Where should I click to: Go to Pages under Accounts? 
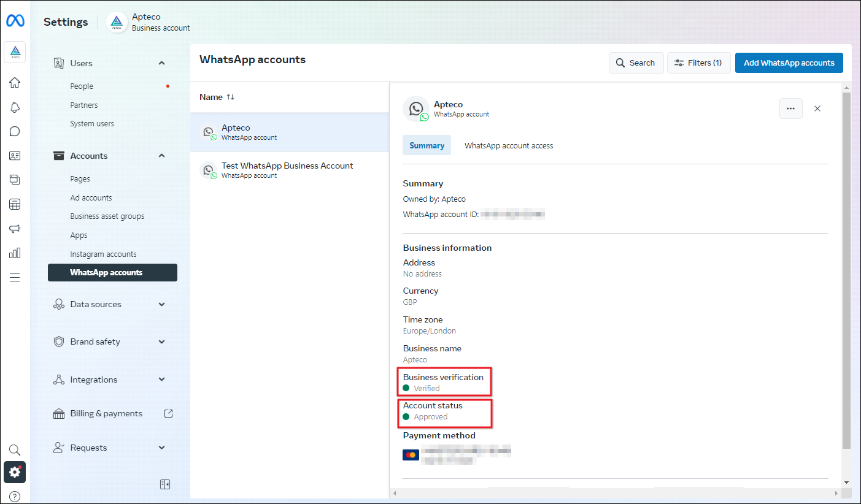(80, 179)
